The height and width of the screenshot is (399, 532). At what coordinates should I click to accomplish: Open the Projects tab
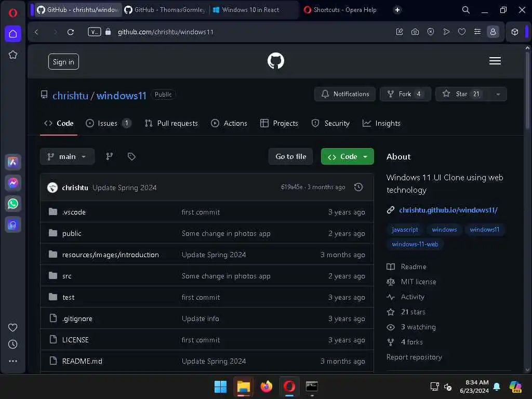[x=279, y=123]
